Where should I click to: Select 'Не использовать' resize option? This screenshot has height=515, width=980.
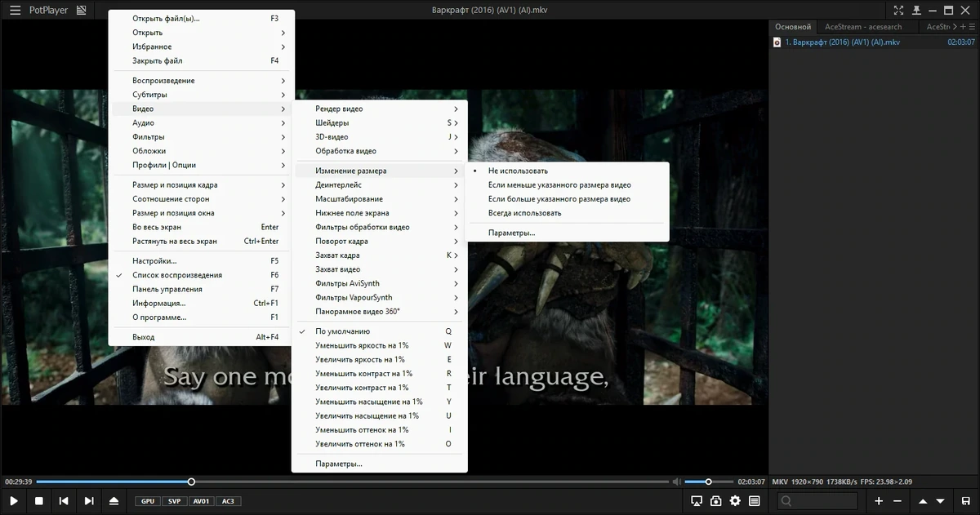pos(567,171)
